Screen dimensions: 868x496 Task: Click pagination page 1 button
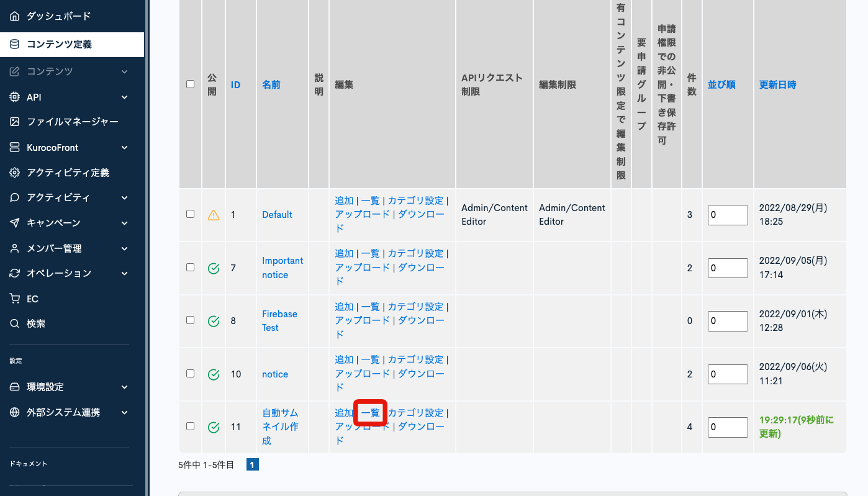pos(253,464)
